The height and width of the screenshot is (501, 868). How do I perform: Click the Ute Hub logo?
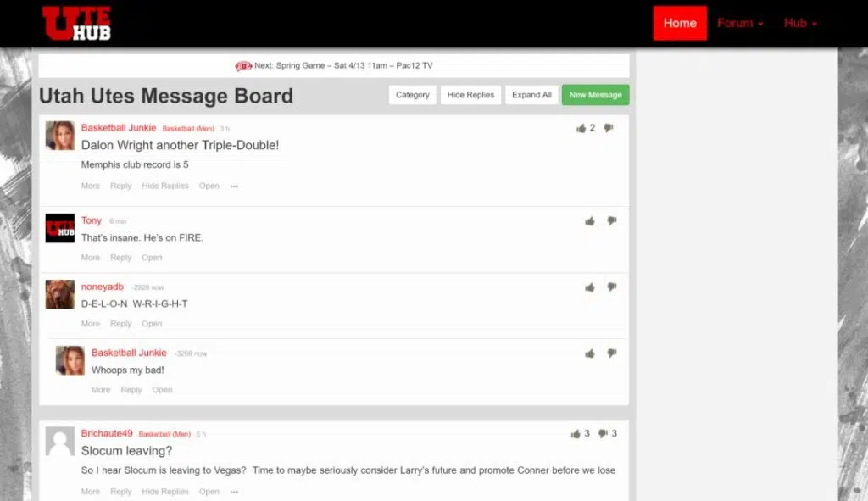77,23
